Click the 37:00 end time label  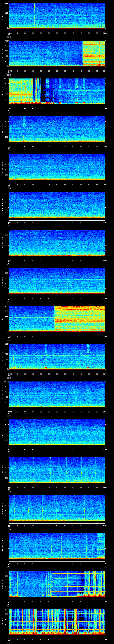(105, 639)
